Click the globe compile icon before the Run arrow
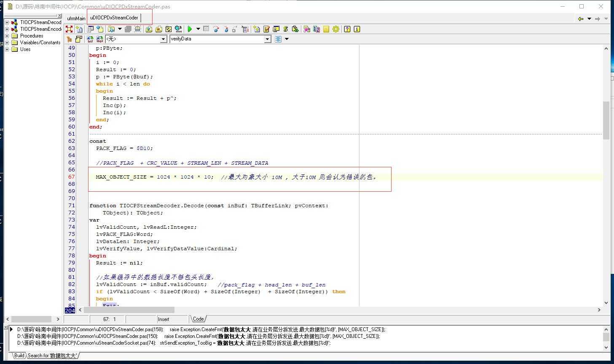Image resolution: width=614 pixels, height=364 pixels. 178,29
